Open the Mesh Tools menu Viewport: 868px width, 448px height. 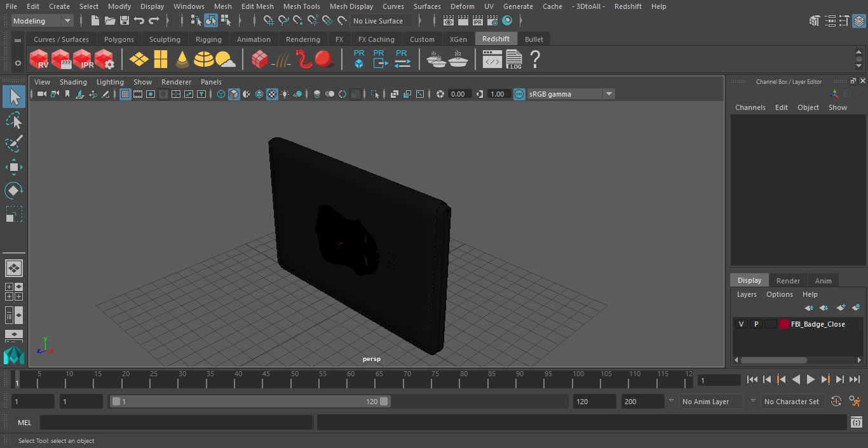(x=301, y=6)
